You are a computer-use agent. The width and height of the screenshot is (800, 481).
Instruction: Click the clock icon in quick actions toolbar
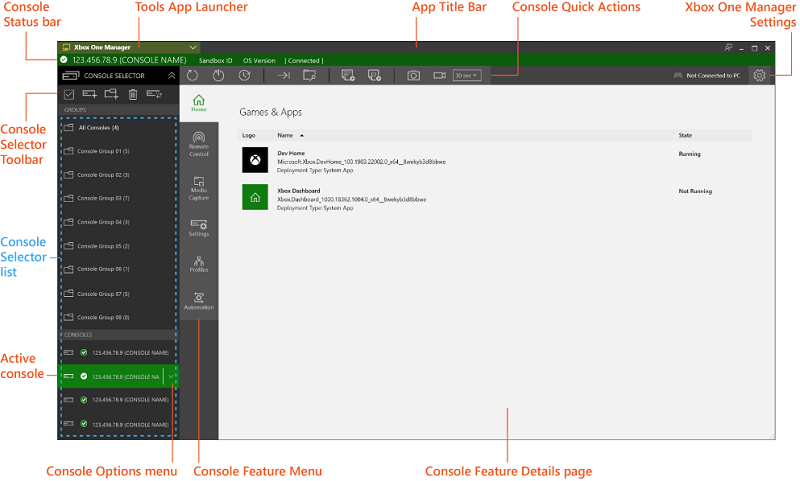244,75
